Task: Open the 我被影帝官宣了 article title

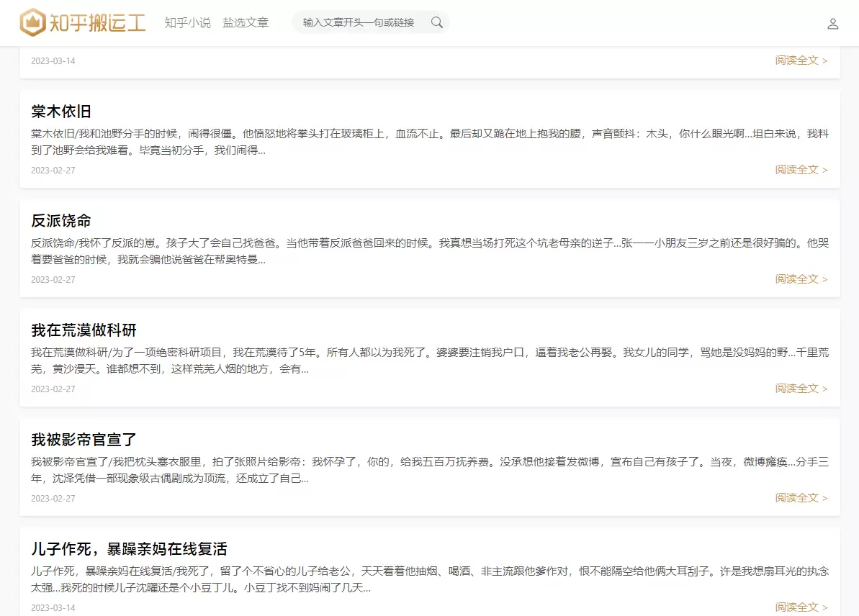Action: pyautogui.click(x=84, y=440)
